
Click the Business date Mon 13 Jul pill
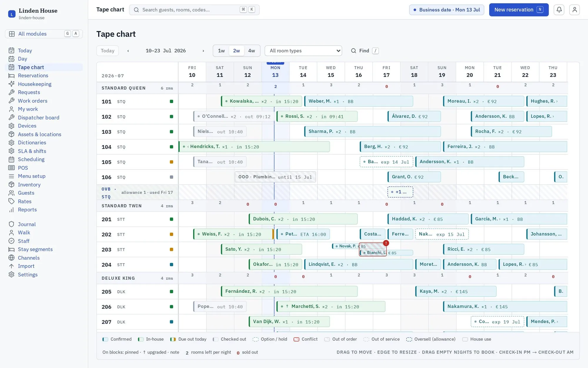point(447,10)
